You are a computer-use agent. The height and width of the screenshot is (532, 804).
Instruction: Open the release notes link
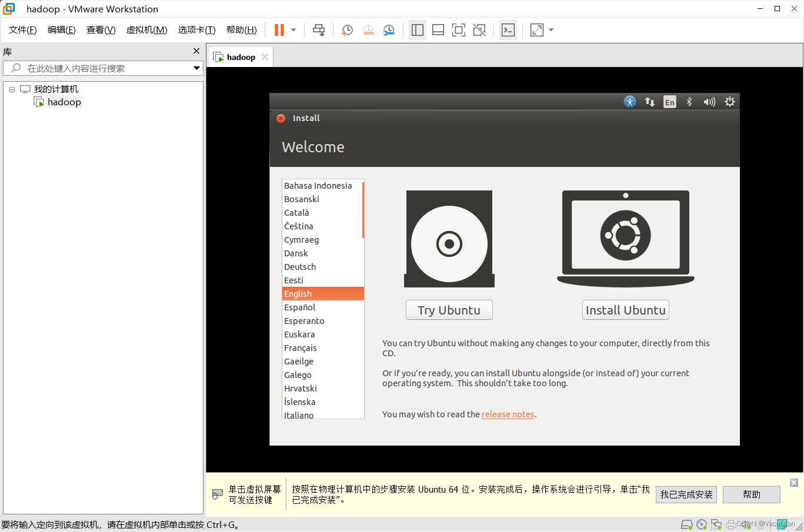click(508, 414)
